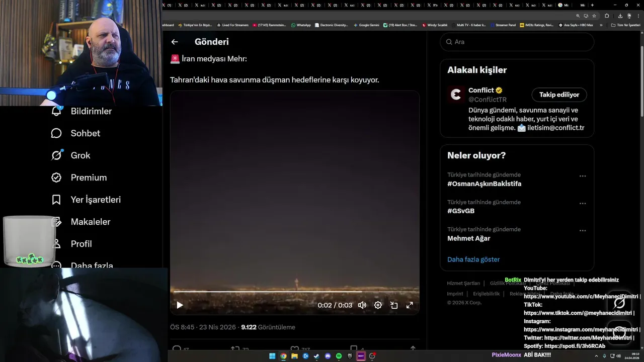
Task: Open Discord from taskbar
Action: tap(328, 356)
